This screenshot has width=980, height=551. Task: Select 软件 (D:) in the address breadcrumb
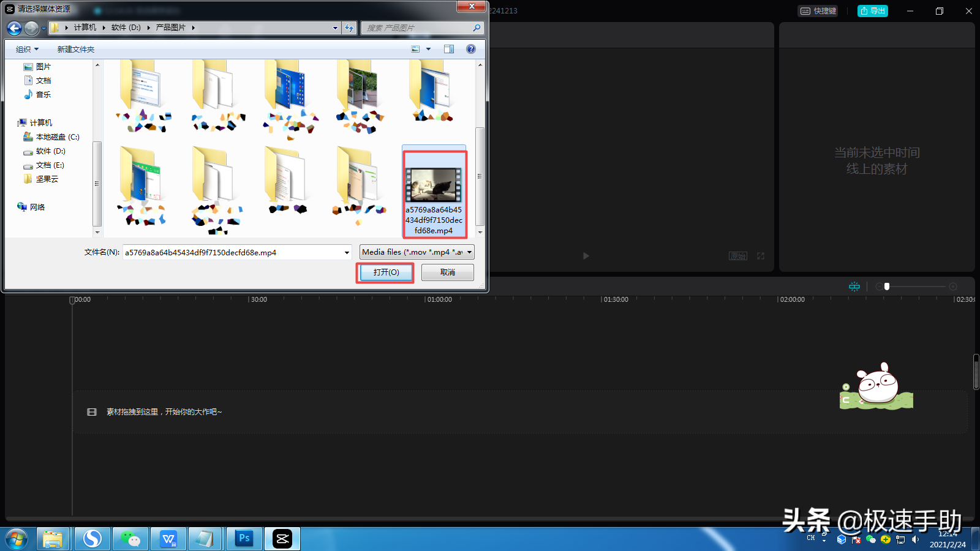(126, 28)
